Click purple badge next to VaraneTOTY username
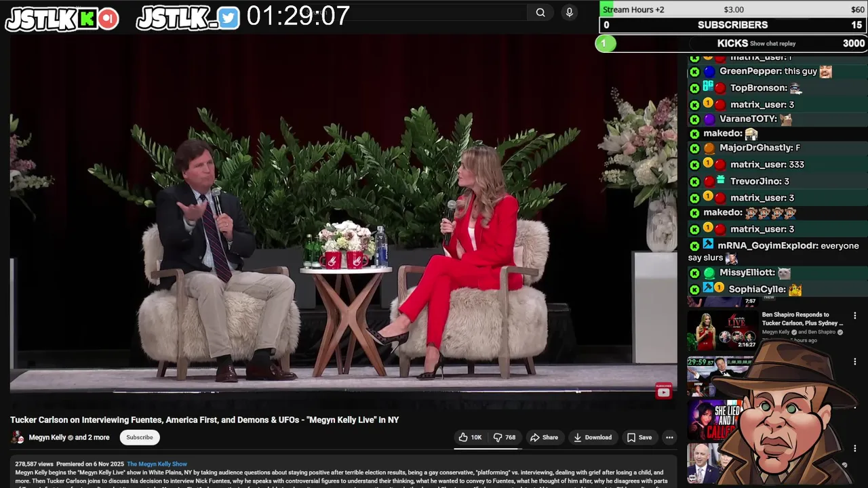 click(709, 119)
